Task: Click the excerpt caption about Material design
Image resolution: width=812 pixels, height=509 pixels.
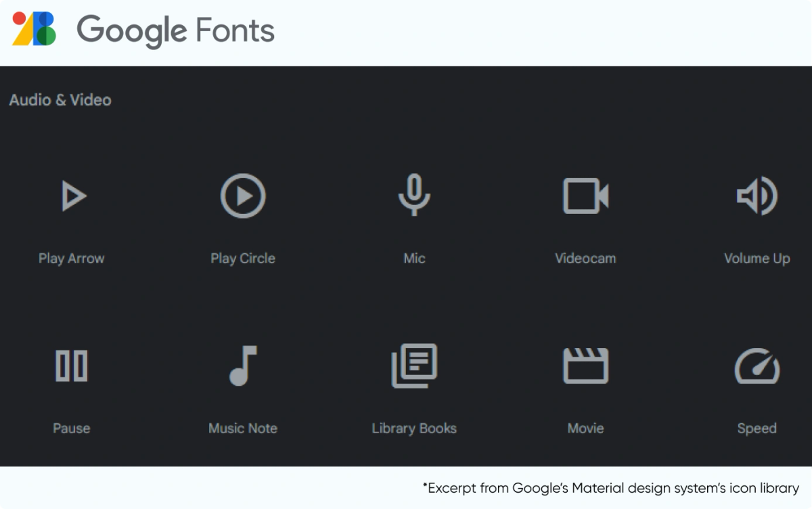Action: pyautogui.click(x=611, y=488)
